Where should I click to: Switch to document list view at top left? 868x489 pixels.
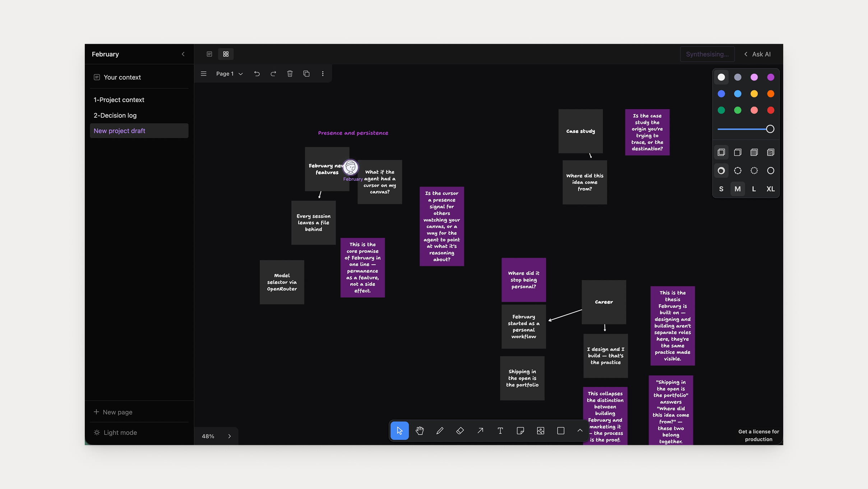tap(209, 54)
